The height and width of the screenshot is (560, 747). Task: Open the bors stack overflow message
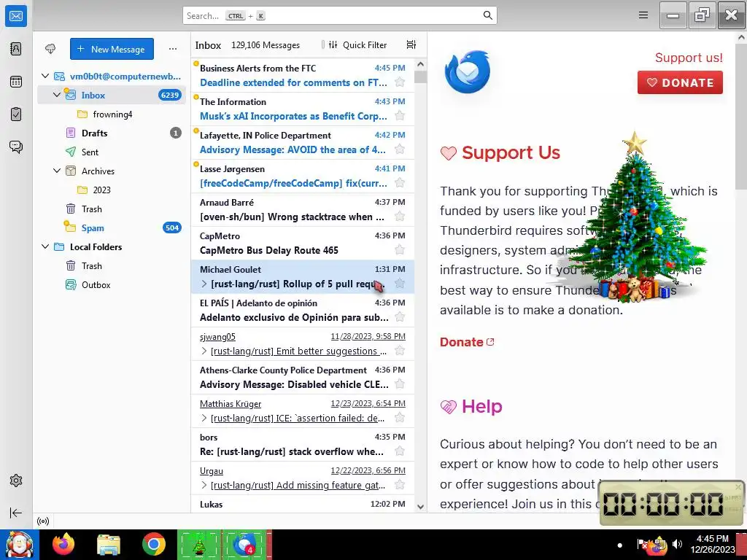[303, 444]
